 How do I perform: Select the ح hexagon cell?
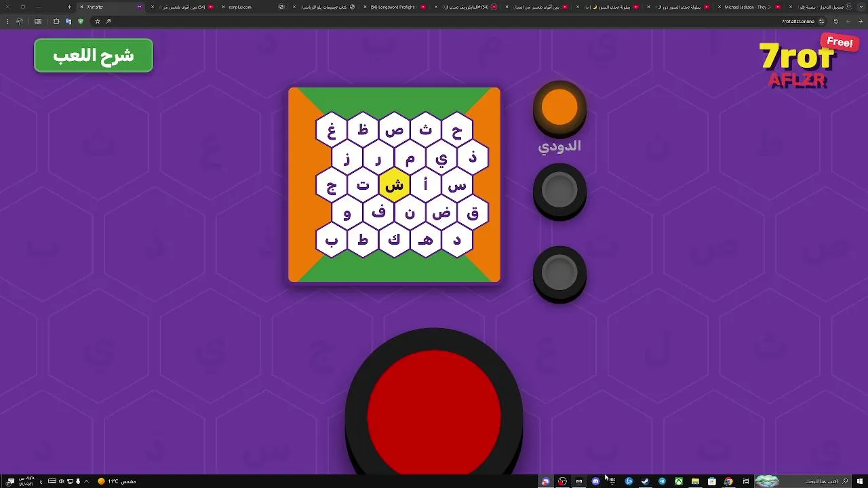tap(457, 130)
